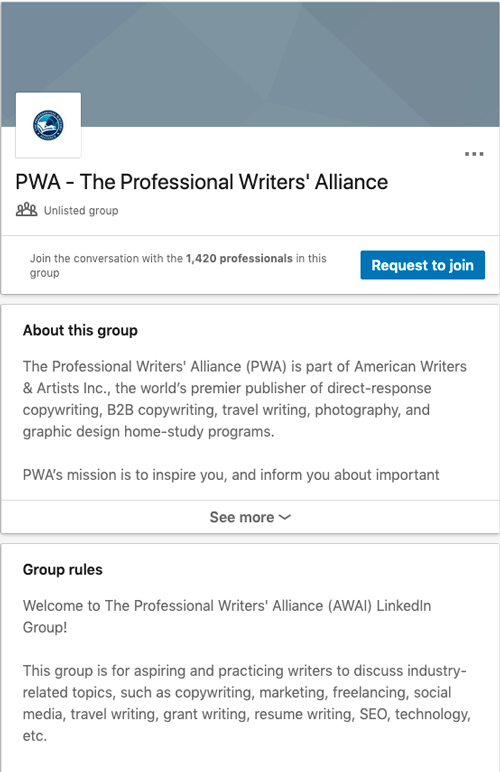Click the "Join the conversation with the" text

point(106,258)
